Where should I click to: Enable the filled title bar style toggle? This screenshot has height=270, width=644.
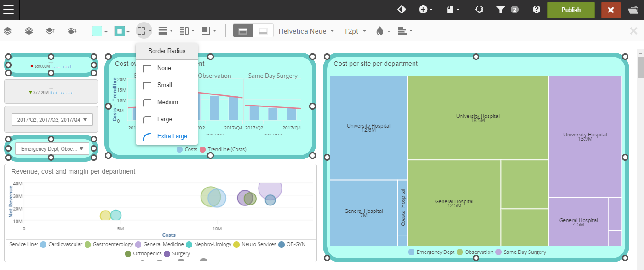tap(243, 31)
